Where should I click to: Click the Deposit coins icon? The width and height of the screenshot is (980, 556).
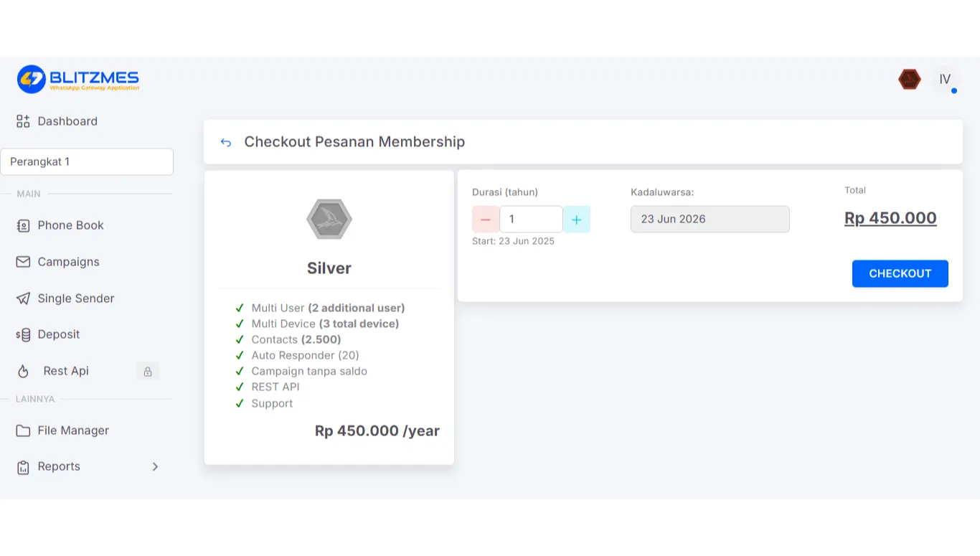(x=23, y=334)
